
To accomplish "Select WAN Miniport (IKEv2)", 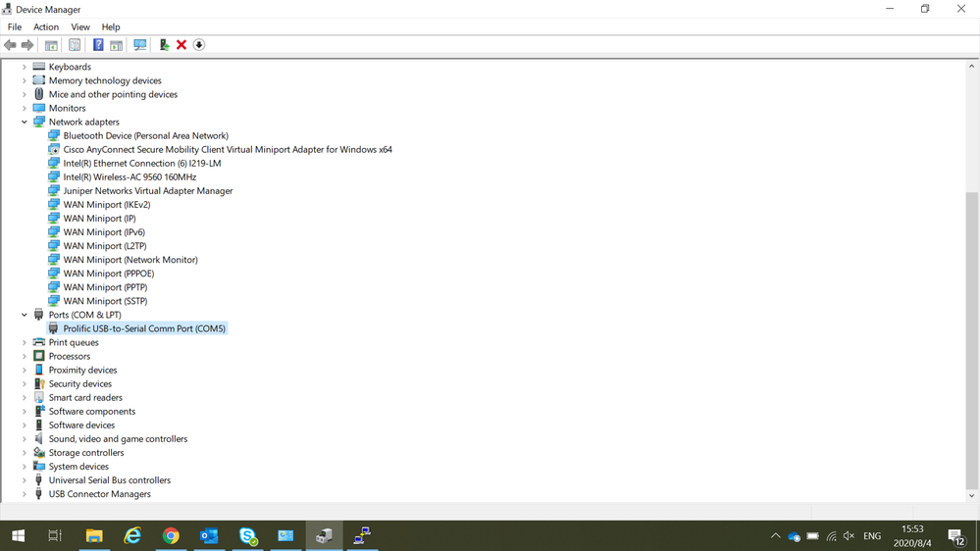I will [x=106, y=204].
